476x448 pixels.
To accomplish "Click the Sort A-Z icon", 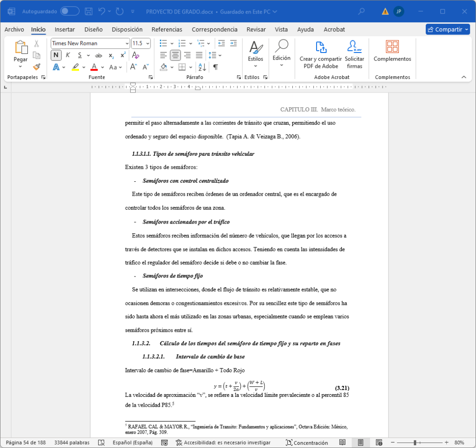I will [202, 67].
